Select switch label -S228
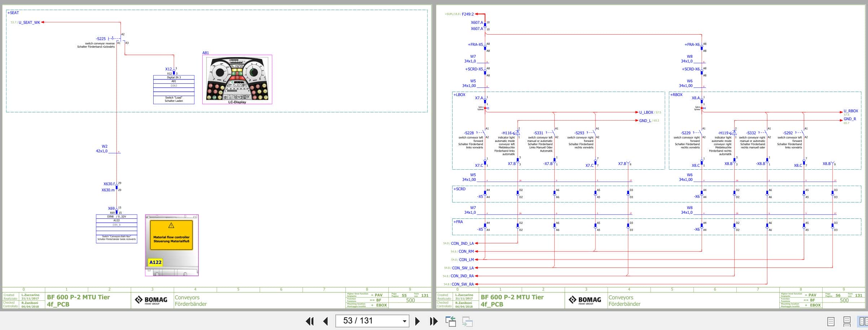This screenshot has width=868, height=330. (x=469, y=133)
